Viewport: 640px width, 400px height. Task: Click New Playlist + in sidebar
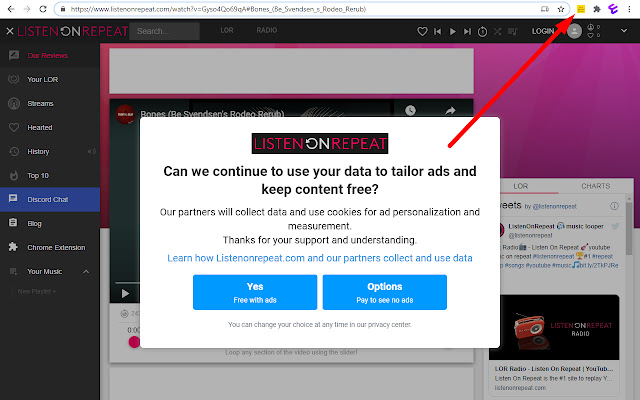[x=37, y=291]
